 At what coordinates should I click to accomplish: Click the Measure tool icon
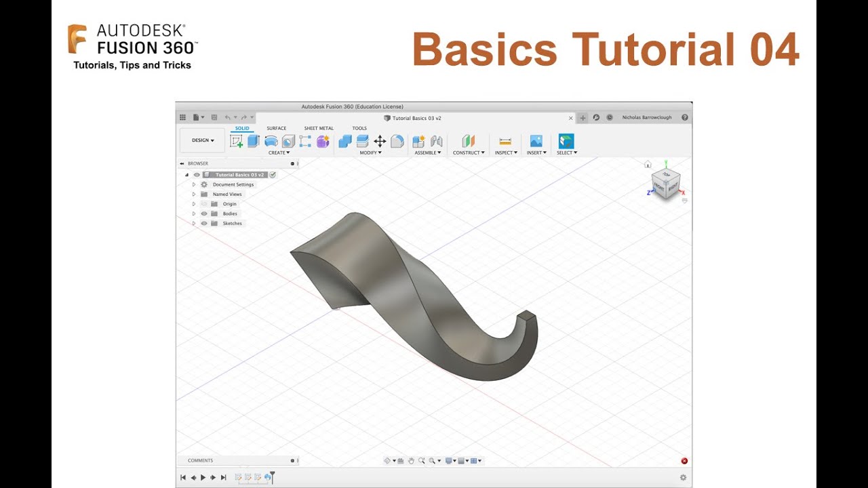click(x=505, y=141)
